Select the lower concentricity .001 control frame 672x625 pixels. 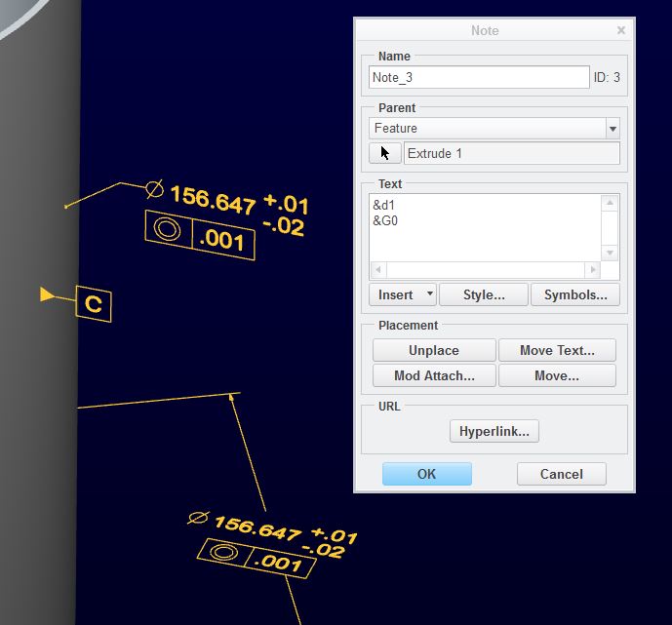257,558
